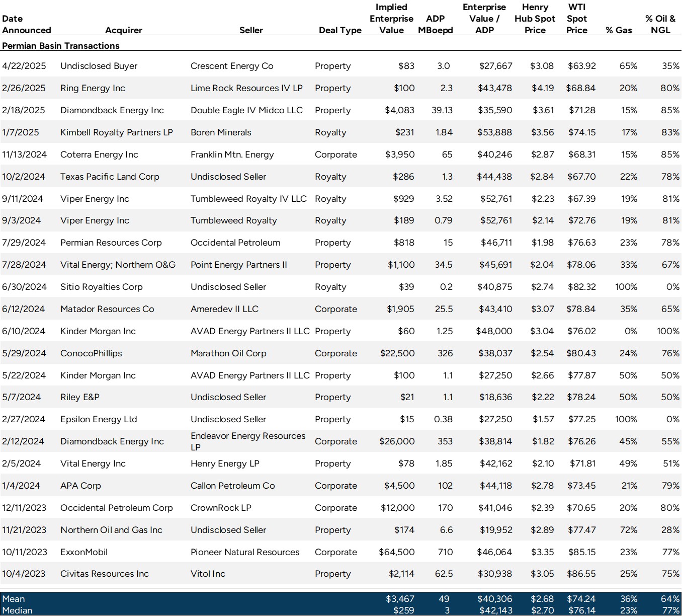Select 'Coterra Energy Inc' acquirer cell

click(99, 155)
